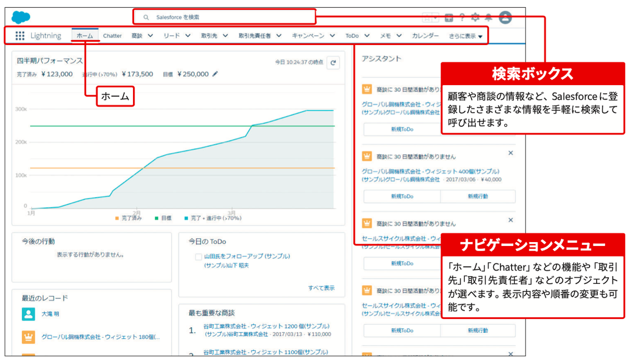Open 谷町工業株式会社 - ウィジェット 1100個 opportunity

(266, 352)
